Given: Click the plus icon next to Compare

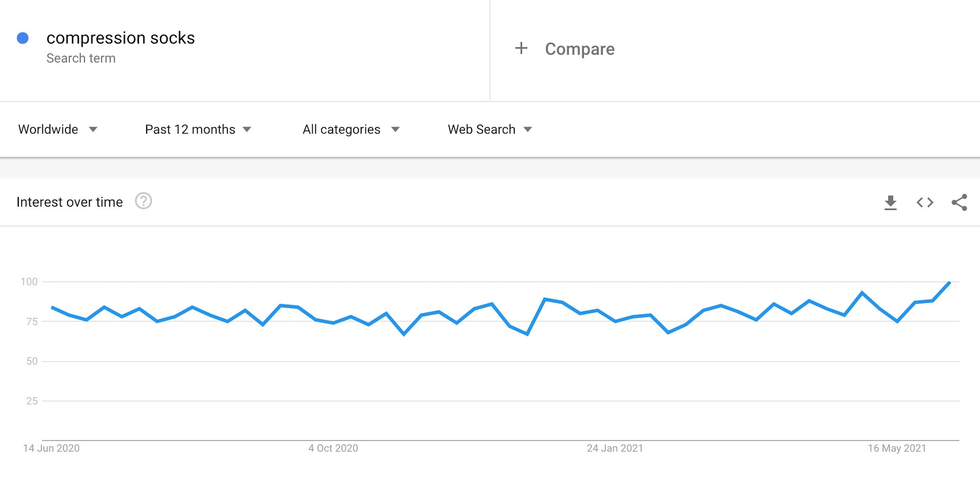Looking at the screenshot, I should 521,48.
